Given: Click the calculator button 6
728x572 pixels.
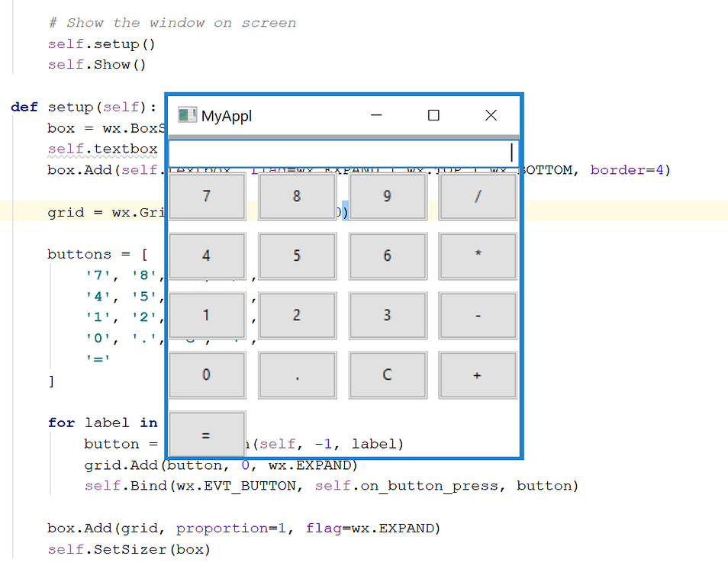Looking at the screenshot, I should (x=388, y=255).
